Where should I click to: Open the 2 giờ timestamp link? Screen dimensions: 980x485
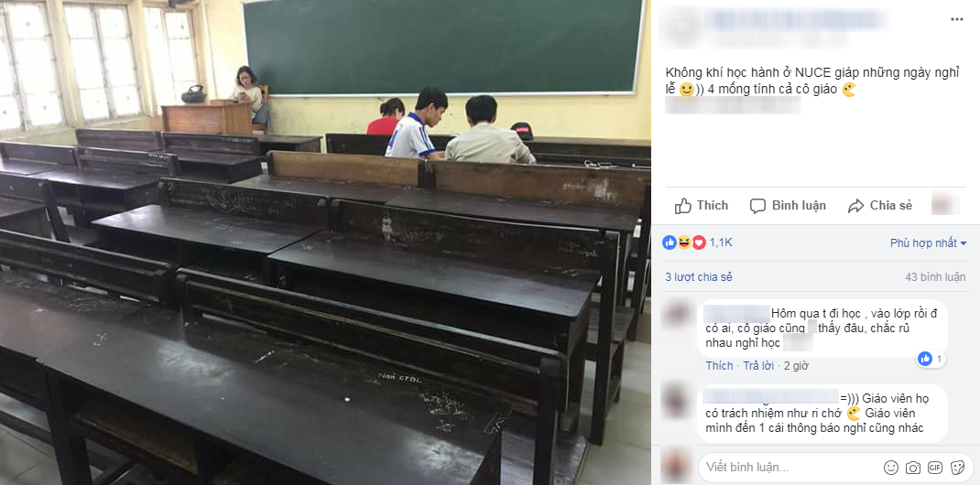[x=796, y=366]
